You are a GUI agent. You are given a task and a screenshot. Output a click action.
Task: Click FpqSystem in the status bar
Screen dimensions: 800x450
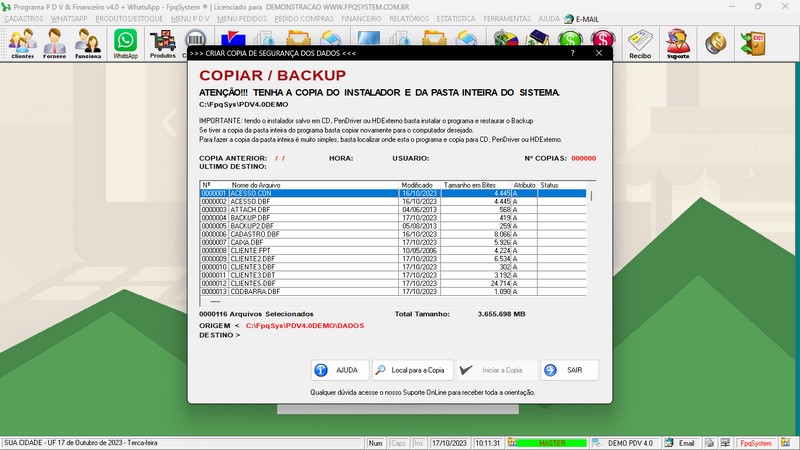coord(756,443)
